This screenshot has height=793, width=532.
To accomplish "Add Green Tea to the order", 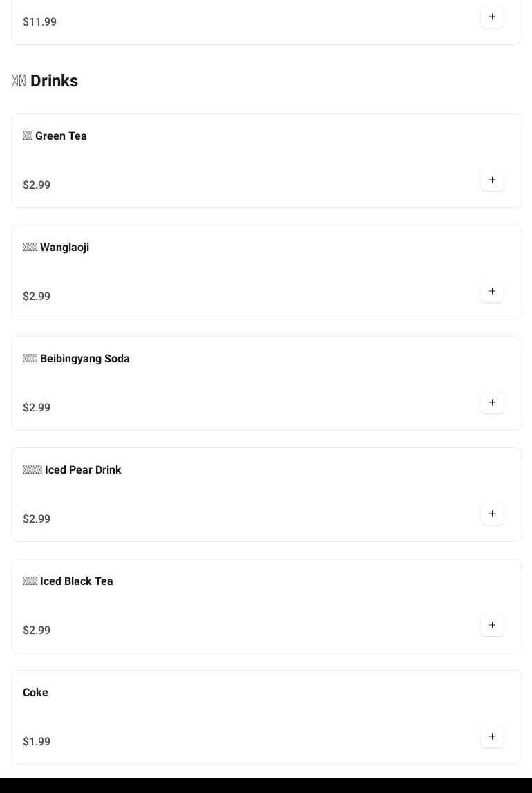I will point(492,180).
